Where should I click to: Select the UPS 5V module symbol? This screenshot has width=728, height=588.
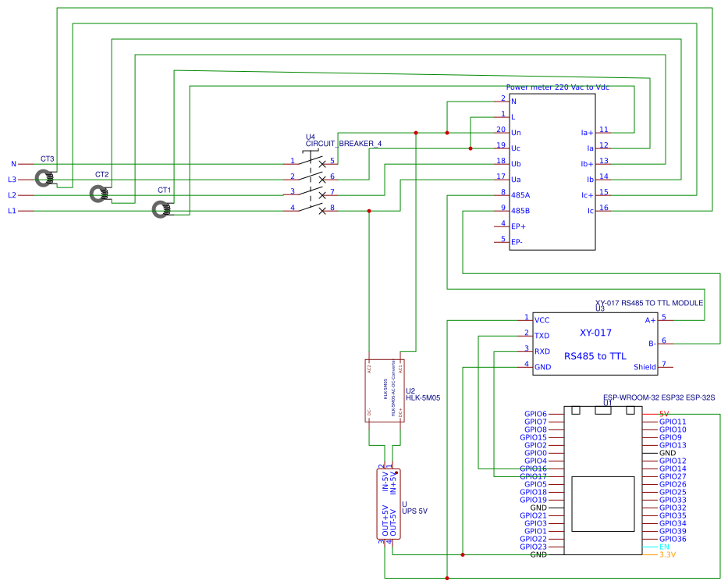[389, 504]
